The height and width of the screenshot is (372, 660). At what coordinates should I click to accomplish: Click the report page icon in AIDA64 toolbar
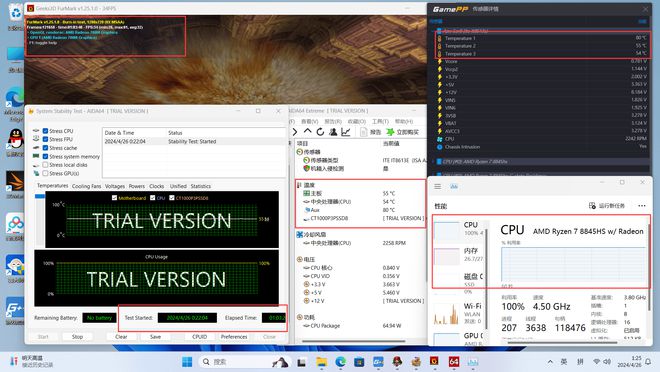[364, 132]
